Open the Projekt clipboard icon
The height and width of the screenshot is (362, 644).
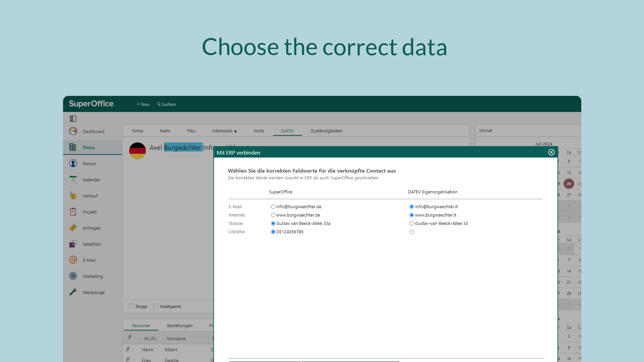(x=73, y=212)
